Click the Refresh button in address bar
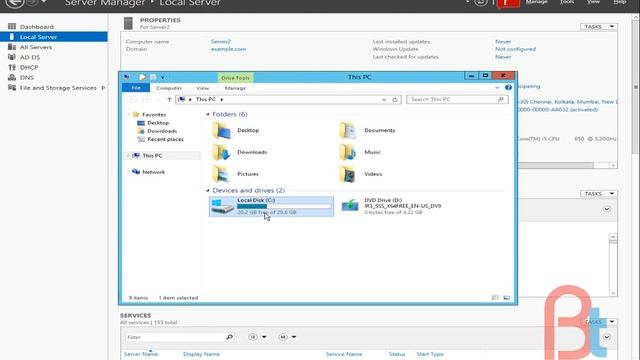Viewport: 640px width, 360px height. 395,100
